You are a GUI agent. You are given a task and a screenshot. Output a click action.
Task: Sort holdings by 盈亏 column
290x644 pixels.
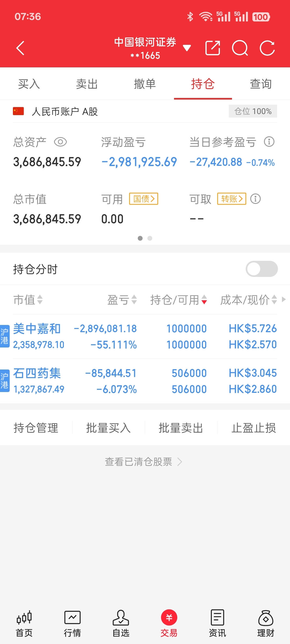click(x=122, y=300)
